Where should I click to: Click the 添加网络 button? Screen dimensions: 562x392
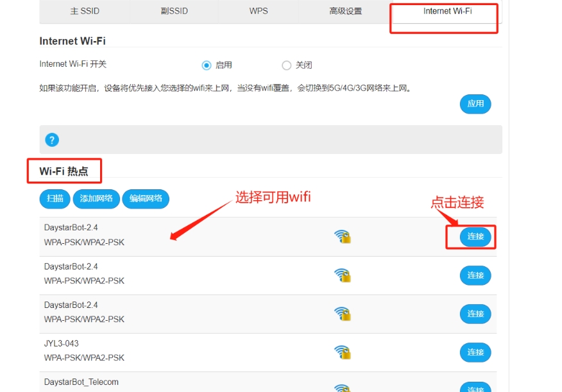pos(96,199)
